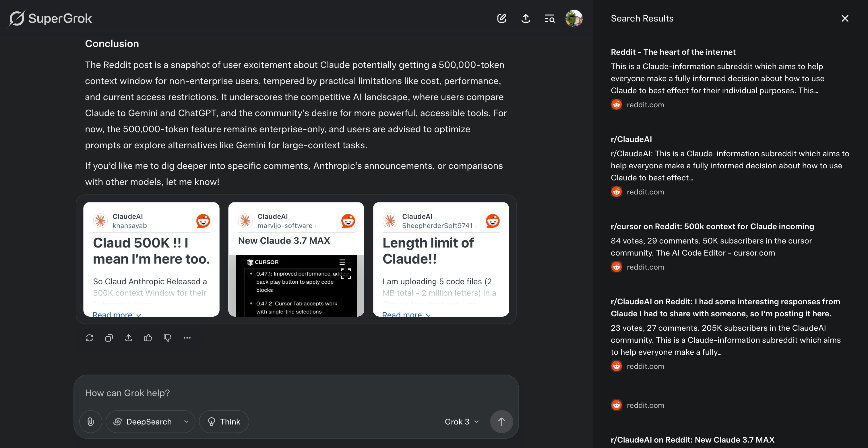Open r/ClaudeAI search result title
Viewport: 868px width, 448px height.
tap(631, 139)
